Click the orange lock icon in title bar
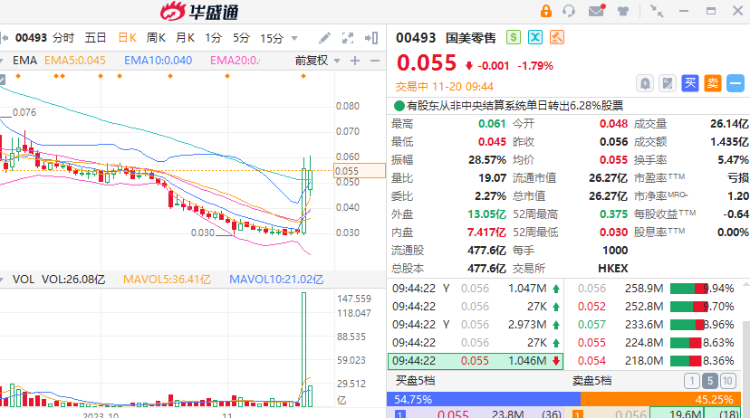Screen dimensions: 750x418 coord(546,11)
